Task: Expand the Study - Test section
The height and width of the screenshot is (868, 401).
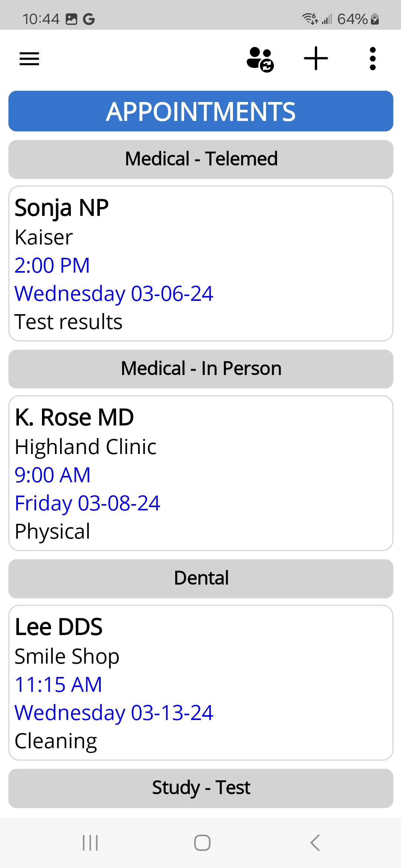Action: click(201, 788)
